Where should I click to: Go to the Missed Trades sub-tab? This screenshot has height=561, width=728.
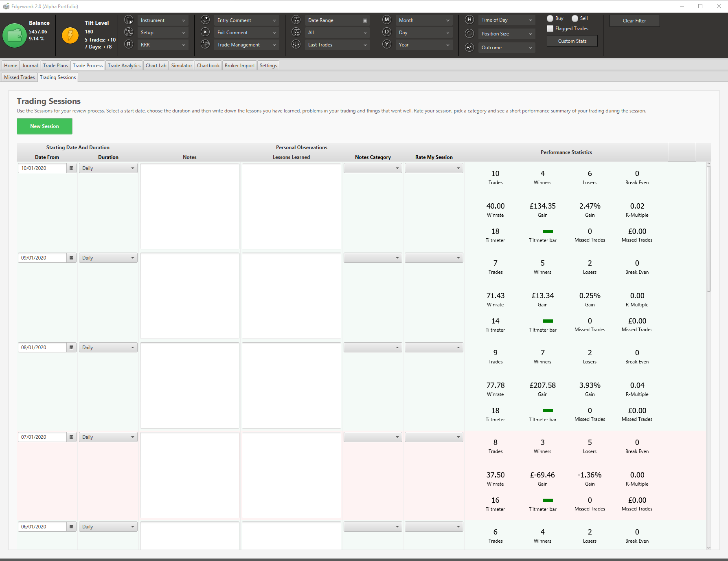(x=20, y=77)
